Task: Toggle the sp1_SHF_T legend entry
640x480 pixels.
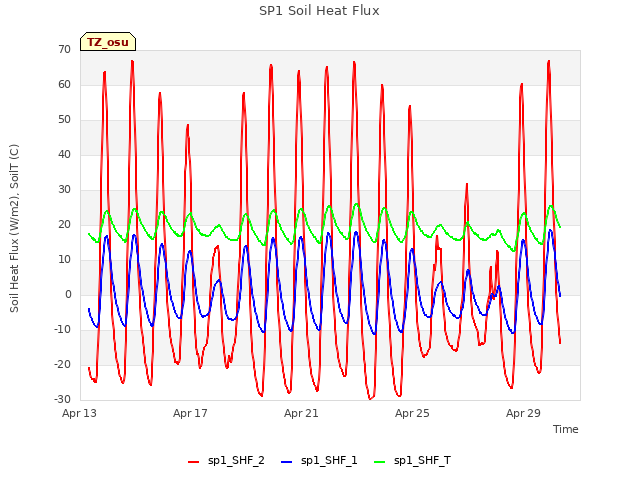Action: pyautogui.click(x=412, y=461)
